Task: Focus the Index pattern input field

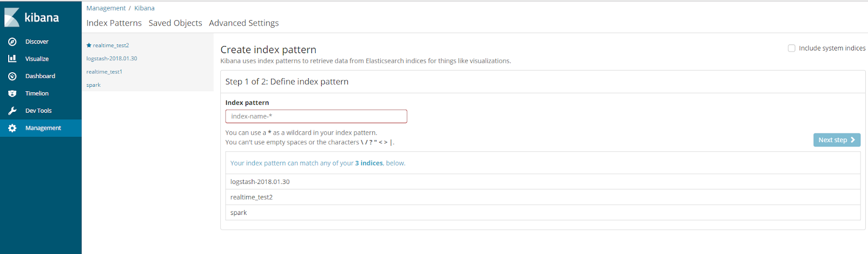Action: tap(316, 116)
